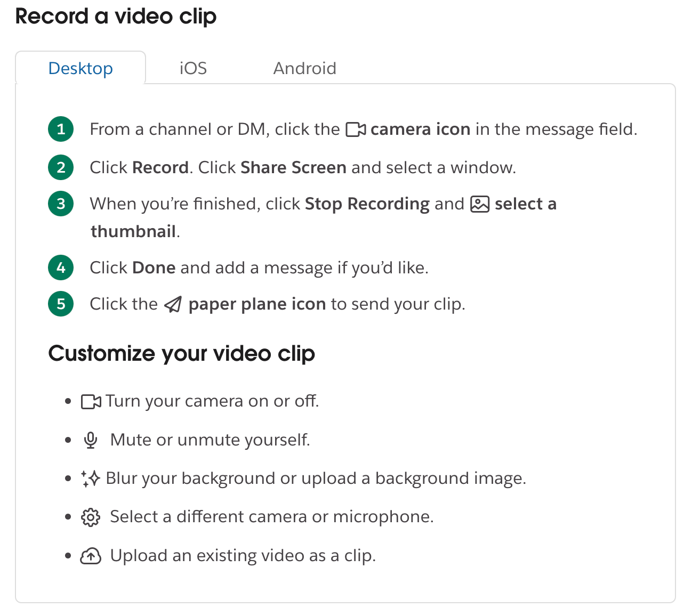Click the green step 4 number badge
Image resolution: width=692 pixels, height=616 pixels.
point(61,268)
